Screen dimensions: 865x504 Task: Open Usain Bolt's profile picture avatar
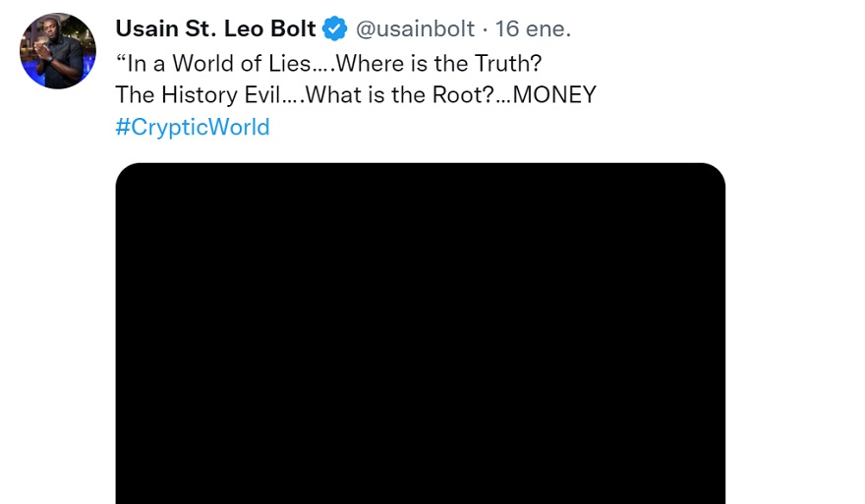tap(58, 51)
